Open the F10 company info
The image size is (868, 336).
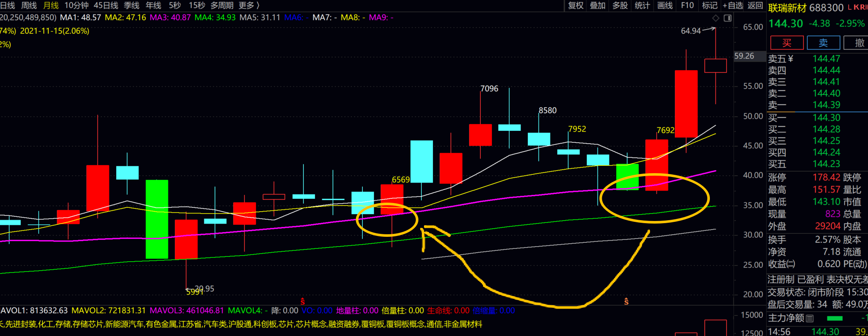pos(687,6)
